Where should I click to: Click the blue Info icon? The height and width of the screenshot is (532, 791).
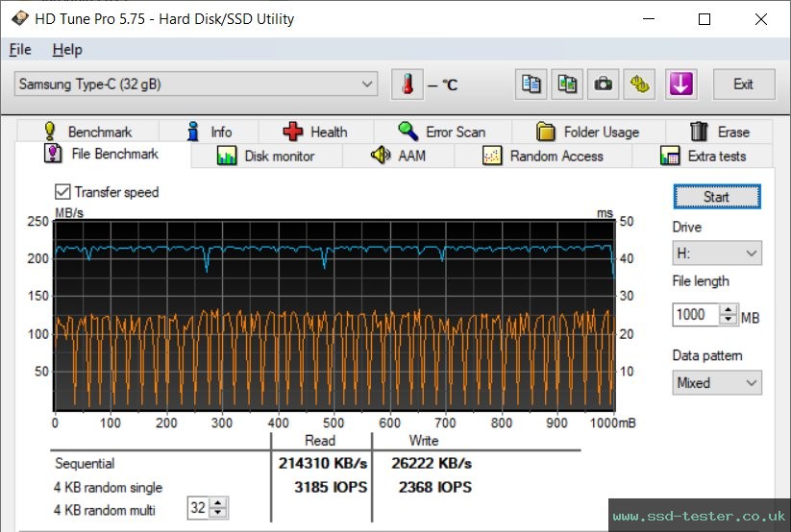coord(193,132)
